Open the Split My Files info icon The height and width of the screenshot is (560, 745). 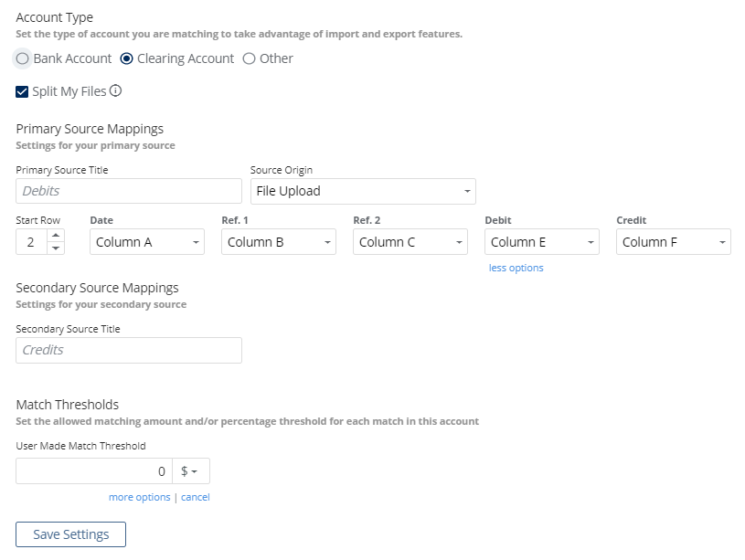115,90
